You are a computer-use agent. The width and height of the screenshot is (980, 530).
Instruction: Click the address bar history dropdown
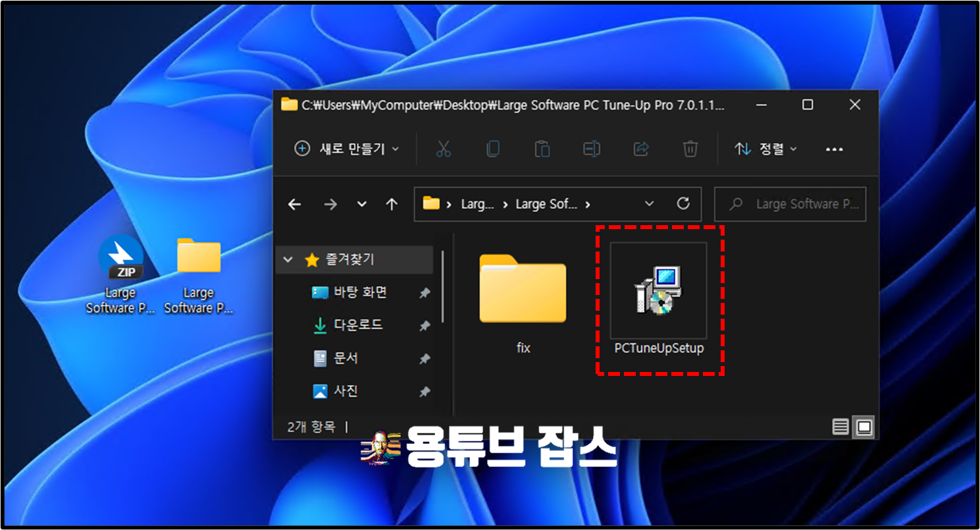tap(649, 203)
